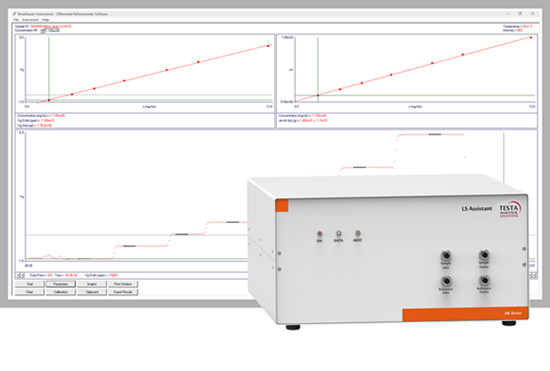Click the Export Results button
550x371 pixels.
pos(123,292)
